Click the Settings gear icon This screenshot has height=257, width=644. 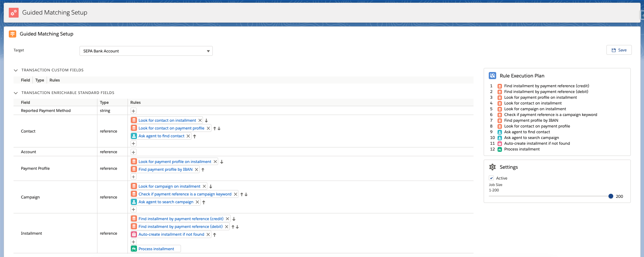coord(492,167)
